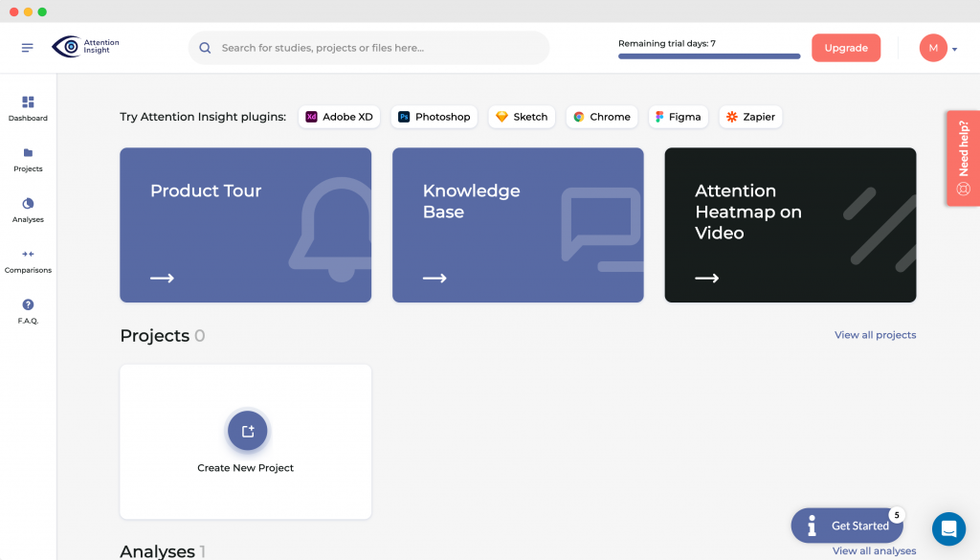Click the Get Started badge showing 5
Viewport: 980px width, 560px height.
tap(896, 515)
